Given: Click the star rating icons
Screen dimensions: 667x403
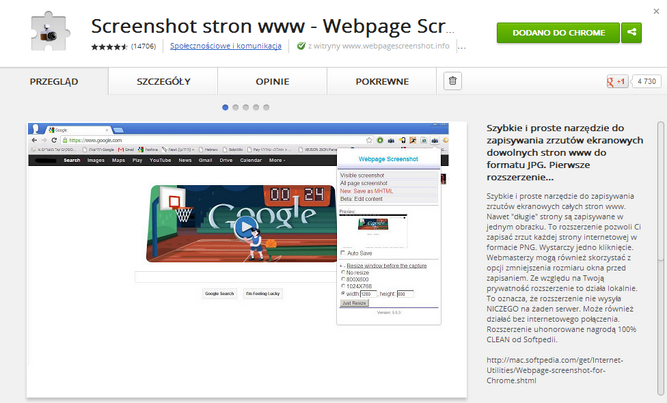Looking at the screenshot, I should point(109,46).
